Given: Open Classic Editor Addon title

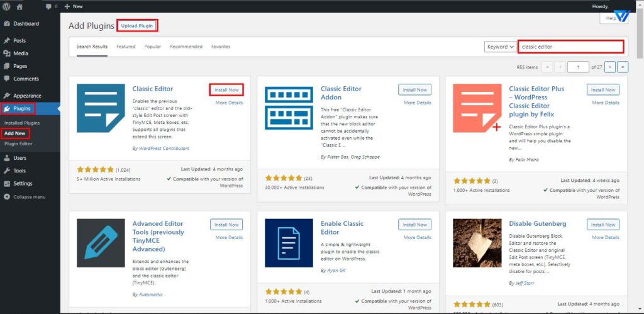Looking at the screenshot, I should click(341, 93).
